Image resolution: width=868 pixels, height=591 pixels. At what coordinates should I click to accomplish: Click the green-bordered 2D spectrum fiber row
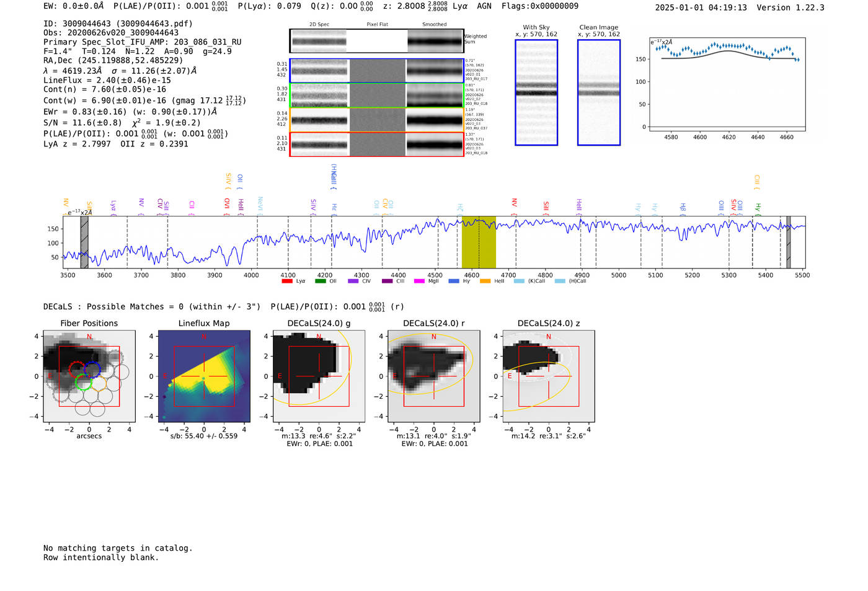tap(377, 96)
